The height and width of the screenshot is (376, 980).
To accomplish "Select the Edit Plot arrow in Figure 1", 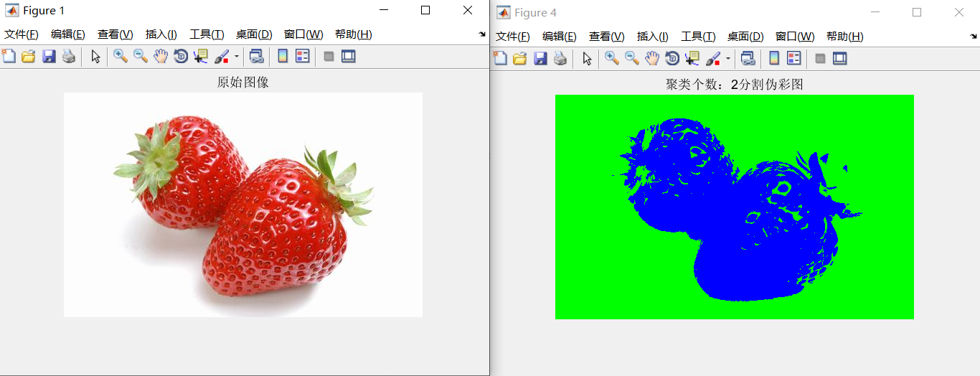I will [x=95, y=56].
